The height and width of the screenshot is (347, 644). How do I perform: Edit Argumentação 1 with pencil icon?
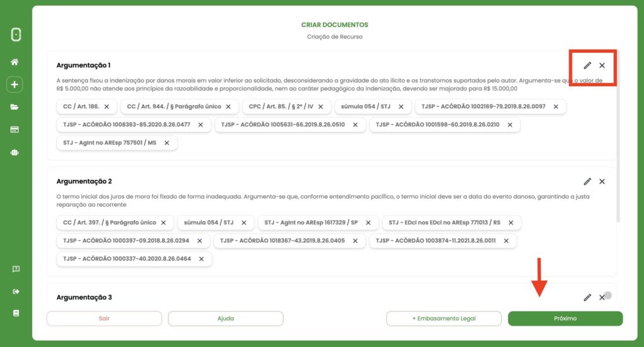tap(587, 65)
